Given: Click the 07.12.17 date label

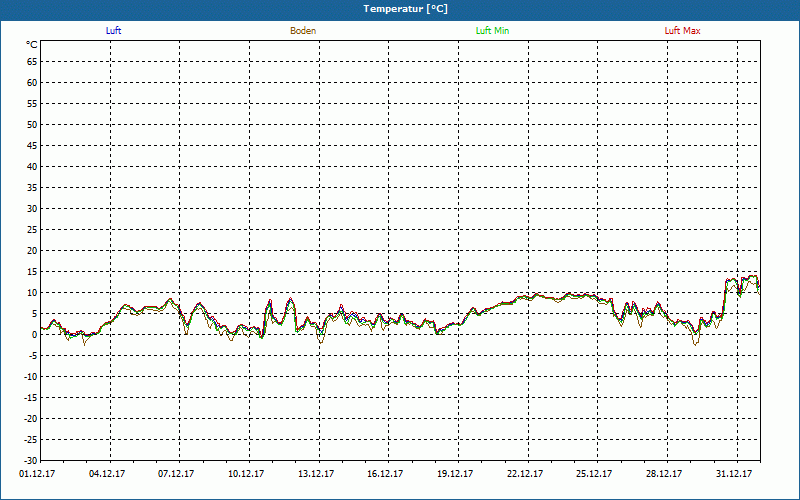Looking at the screenshot, I should click(176, 473).
